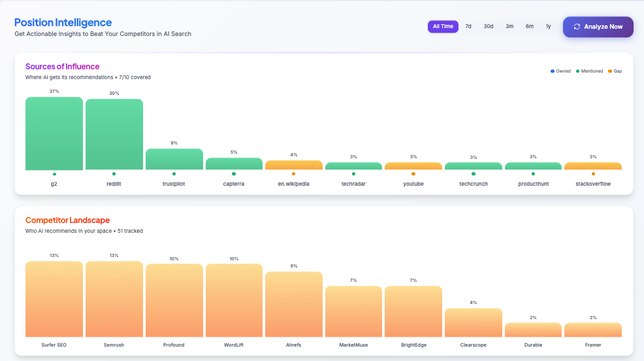
Task: Select the All Time range tab
Action: tap(443, 26)
